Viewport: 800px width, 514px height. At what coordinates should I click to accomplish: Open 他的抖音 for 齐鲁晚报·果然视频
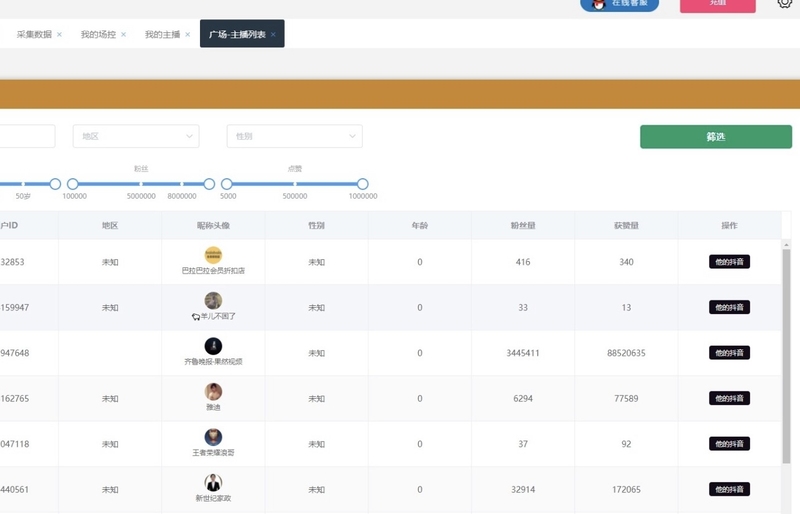coord(729,353)
